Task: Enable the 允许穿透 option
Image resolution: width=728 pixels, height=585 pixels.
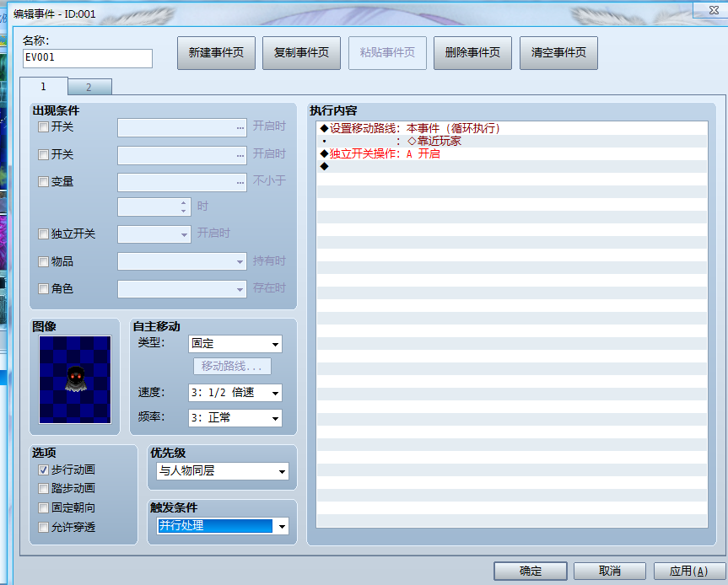Action: coord(43,528)
